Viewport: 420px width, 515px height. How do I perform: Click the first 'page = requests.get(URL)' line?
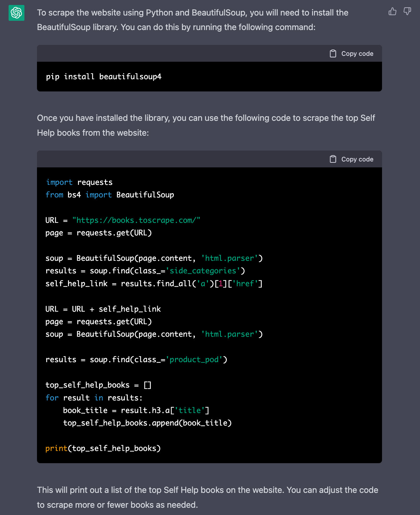pos(99,233)
